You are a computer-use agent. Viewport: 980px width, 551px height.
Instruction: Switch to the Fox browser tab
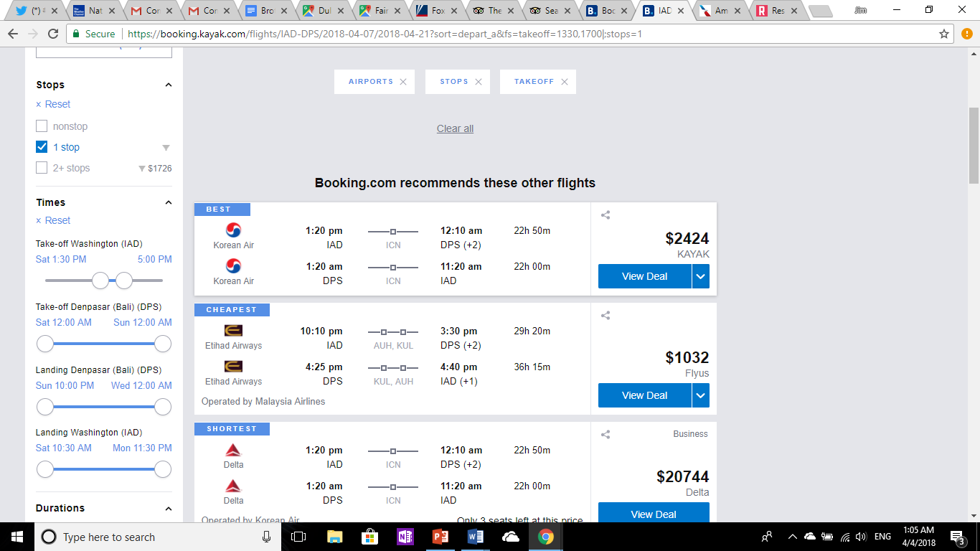pos(438,11)
